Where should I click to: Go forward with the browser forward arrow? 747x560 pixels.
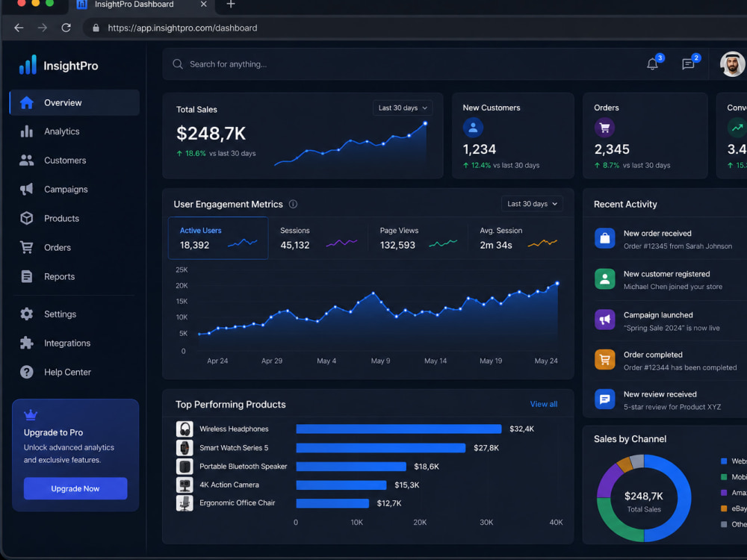point(43,28)
